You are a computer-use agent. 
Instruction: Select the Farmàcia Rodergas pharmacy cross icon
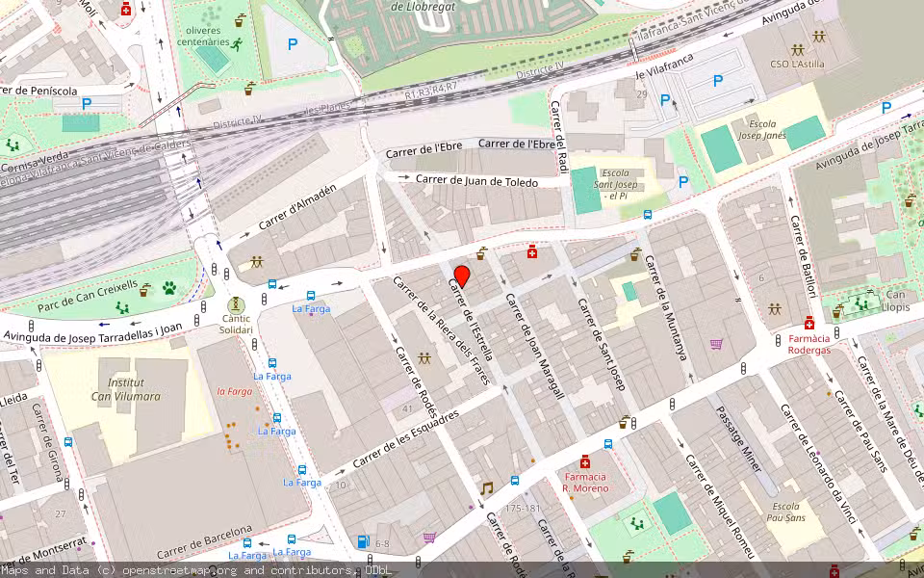[809, 325]
